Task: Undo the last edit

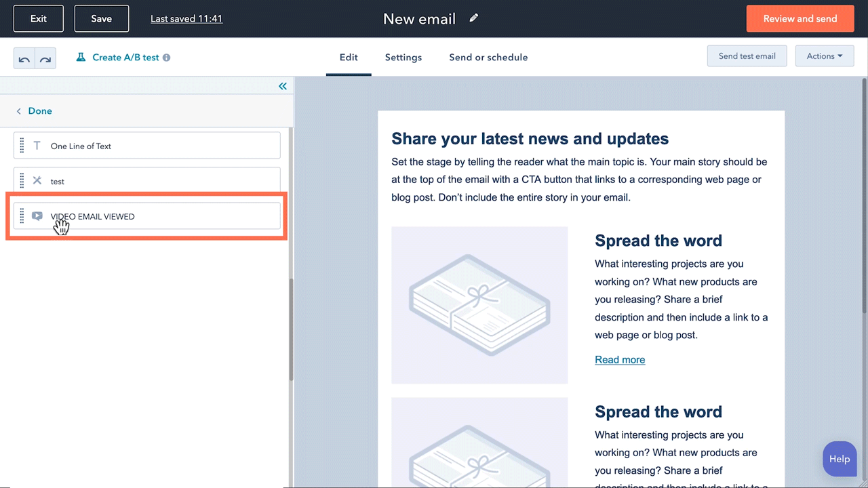Action: click(x=24, y=59)
